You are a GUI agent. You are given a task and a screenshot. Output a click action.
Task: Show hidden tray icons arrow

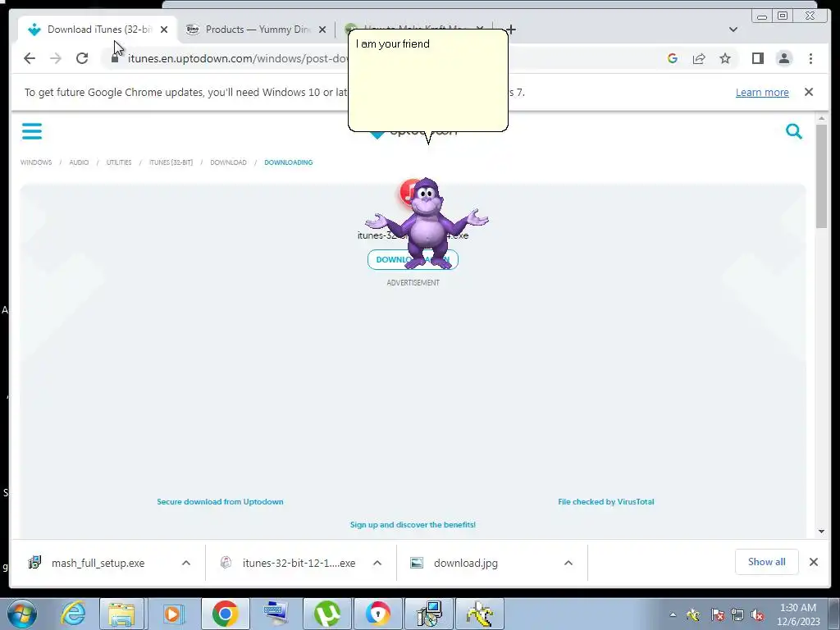[673, 615]
